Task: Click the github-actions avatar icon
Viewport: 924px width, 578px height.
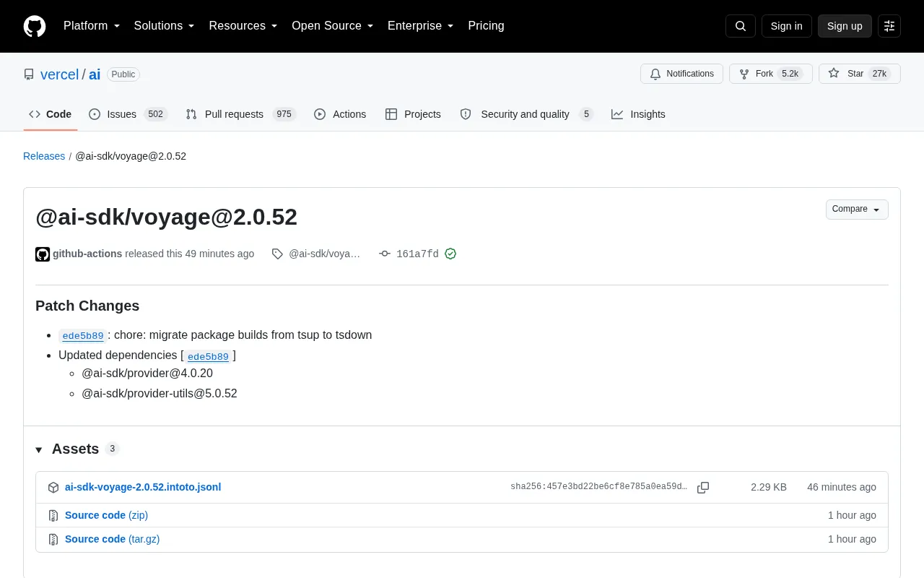Action: point(43,254)
